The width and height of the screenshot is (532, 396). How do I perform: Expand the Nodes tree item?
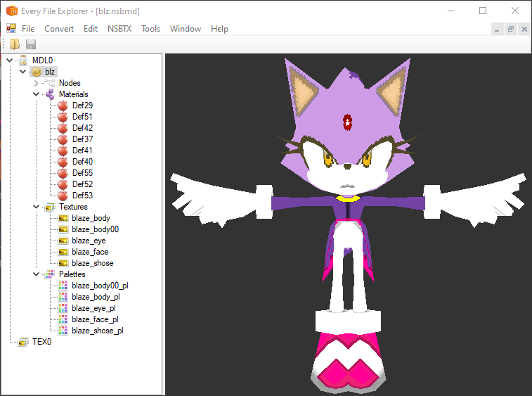tap(37, 83)
